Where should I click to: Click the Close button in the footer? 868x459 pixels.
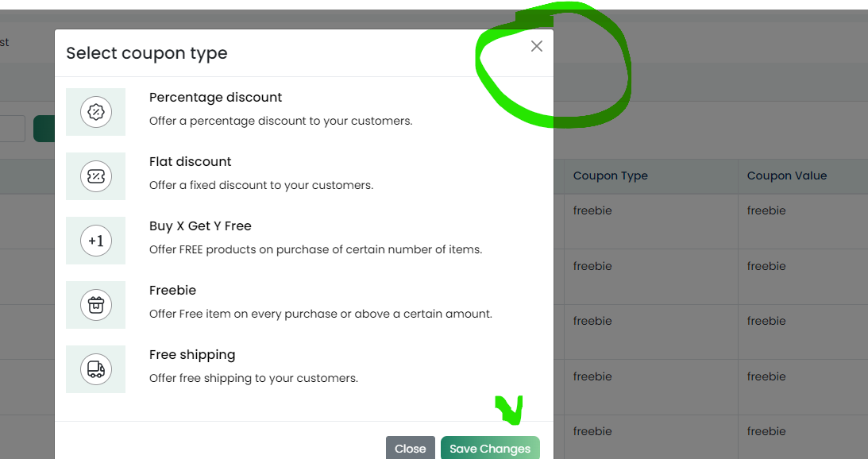coord(411,448)
